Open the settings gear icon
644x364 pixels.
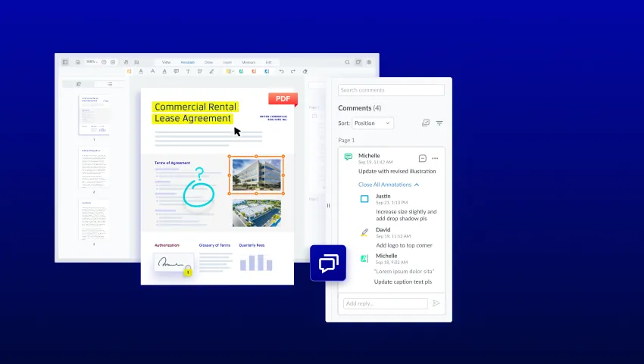point(369,62)
